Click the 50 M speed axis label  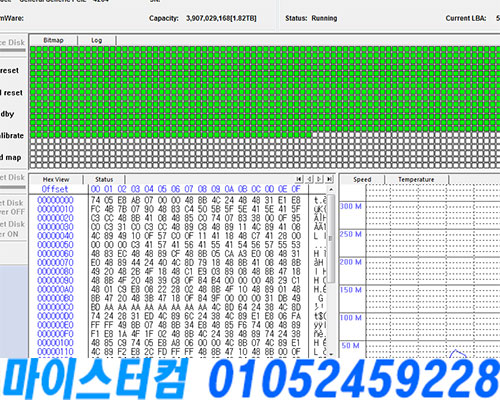[x=351, y=346]
